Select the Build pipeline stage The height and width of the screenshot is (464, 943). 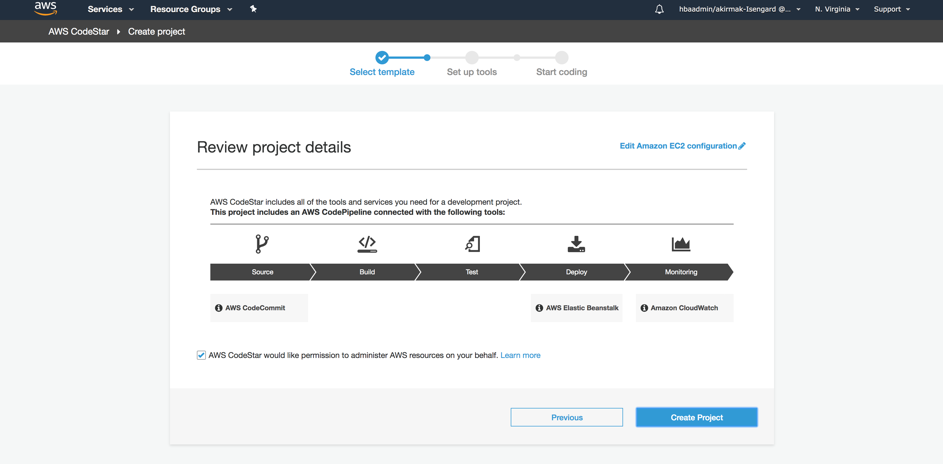click(366, 272)
